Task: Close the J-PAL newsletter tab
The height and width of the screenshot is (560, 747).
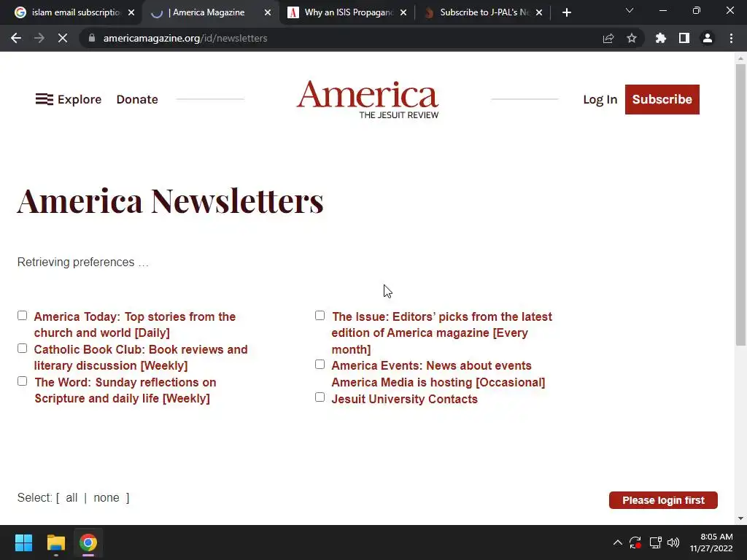Action: point(539,12)
